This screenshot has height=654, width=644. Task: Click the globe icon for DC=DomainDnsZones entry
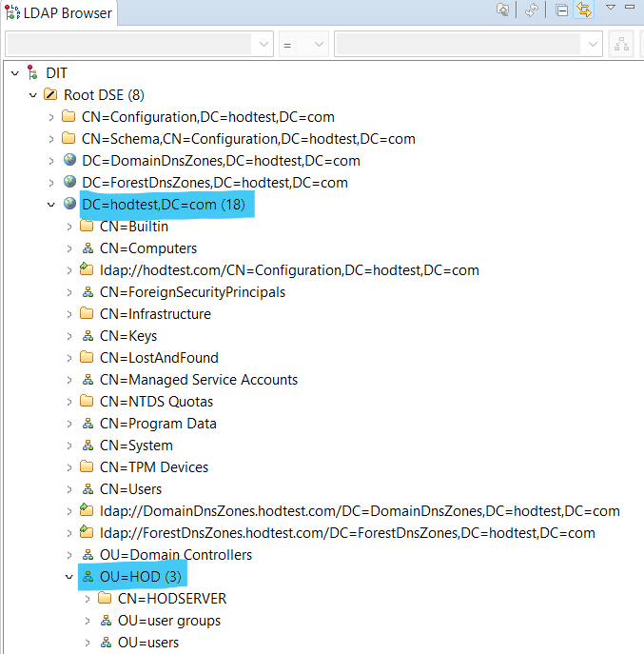pyautogui.click(x=69, y=161)
